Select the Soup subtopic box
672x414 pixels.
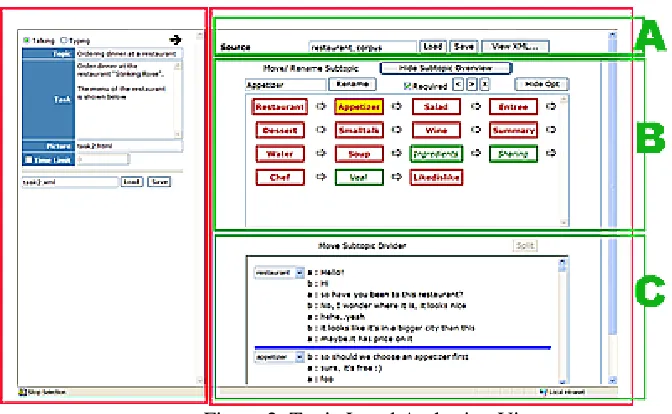click(x=359, y=154)
